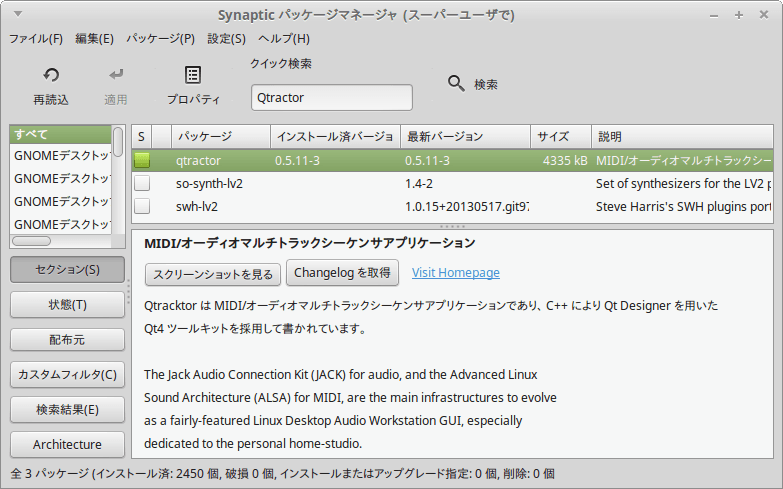The image size is (783, 489).
Task: Mark the swh-lv2 package checkbox
Action: click(142, 206)
